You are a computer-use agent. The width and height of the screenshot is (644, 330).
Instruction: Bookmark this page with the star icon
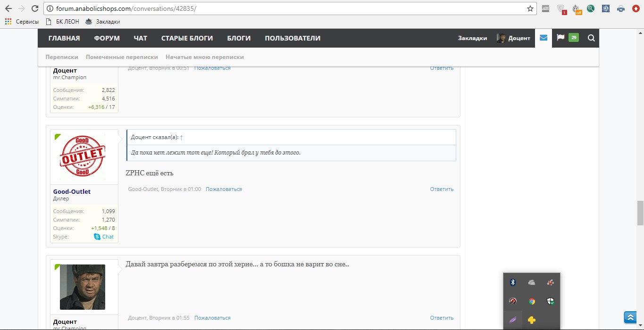530,8
